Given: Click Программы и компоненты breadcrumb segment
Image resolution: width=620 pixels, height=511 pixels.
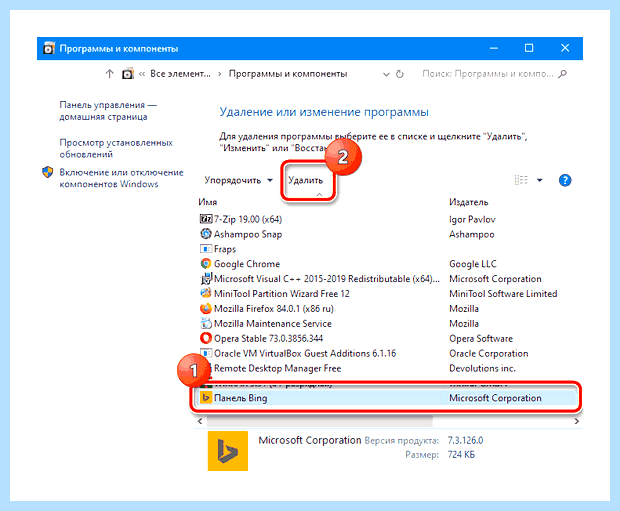Looking at the screenshot, I should (x=288, y=74).
